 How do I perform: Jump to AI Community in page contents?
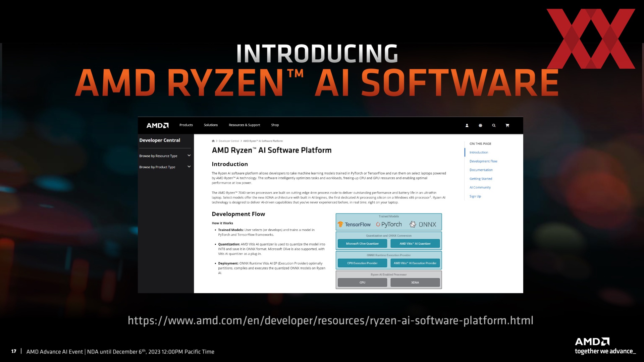[480, 187]
